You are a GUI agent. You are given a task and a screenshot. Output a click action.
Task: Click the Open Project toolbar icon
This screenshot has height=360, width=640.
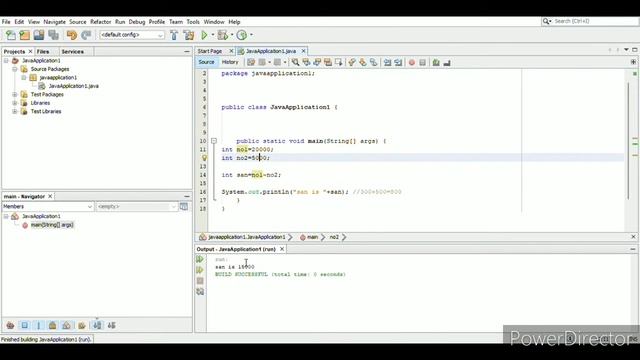tap(39, 35)
